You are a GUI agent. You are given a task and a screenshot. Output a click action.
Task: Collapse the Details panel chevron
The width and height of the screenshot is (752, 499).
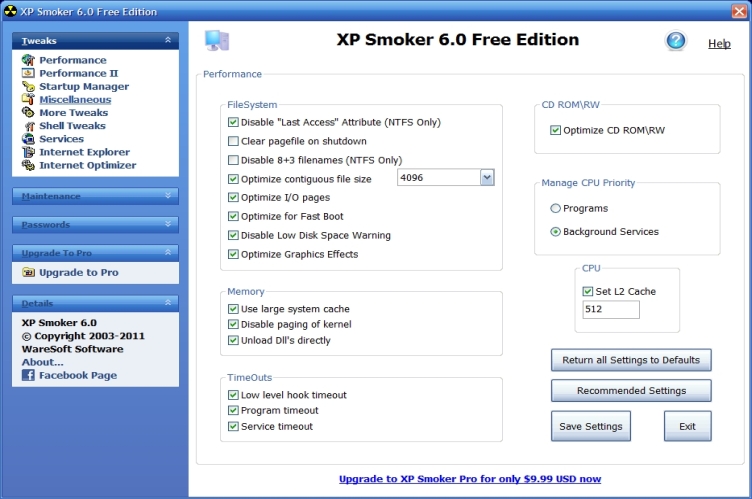coord(168,303)
